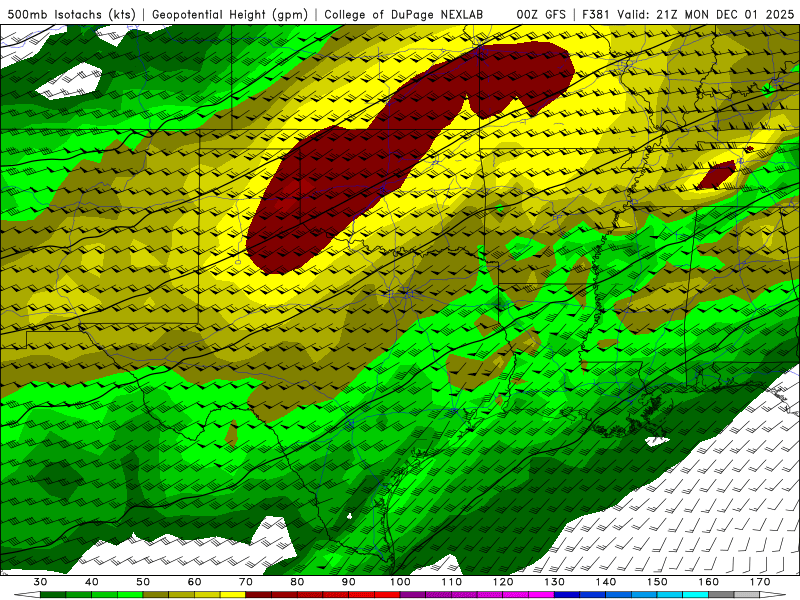This screenshot has width=800, height=600.
Task: Click the 'College of DuPage NEXLAB' label
Action: pyautogui.click(x=404, y=15)
